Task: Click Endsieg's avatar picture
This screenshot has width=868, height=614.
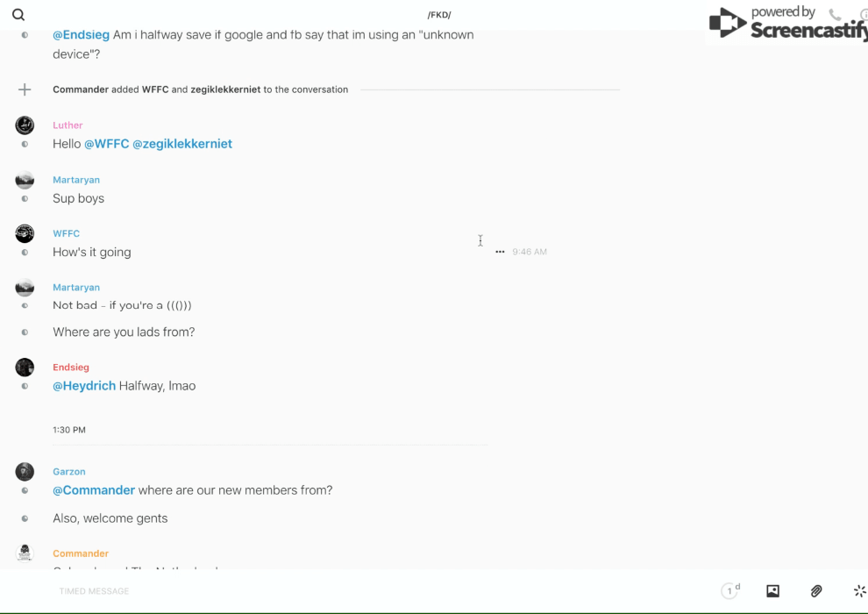Action: 25,368
